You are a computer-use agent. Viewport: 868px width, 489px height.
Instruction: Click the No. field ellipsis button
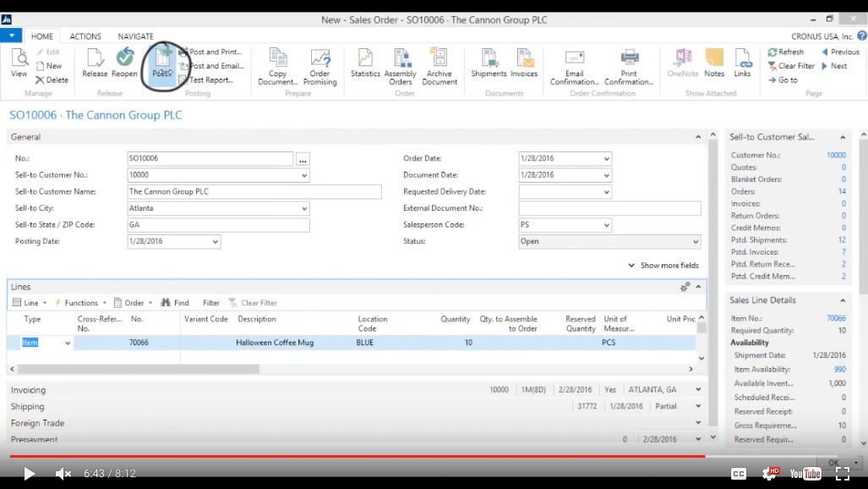pos(303,160)
